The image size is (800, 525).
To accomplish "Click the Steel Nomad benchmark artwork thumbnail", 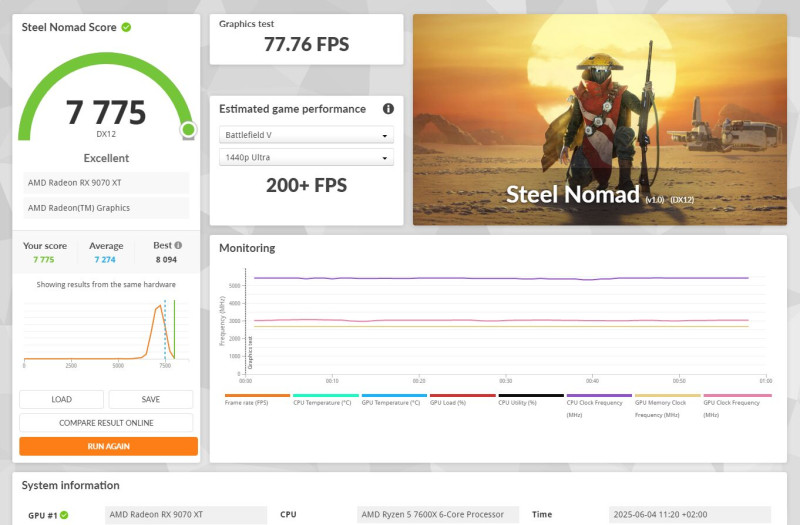I will point(599,119).
